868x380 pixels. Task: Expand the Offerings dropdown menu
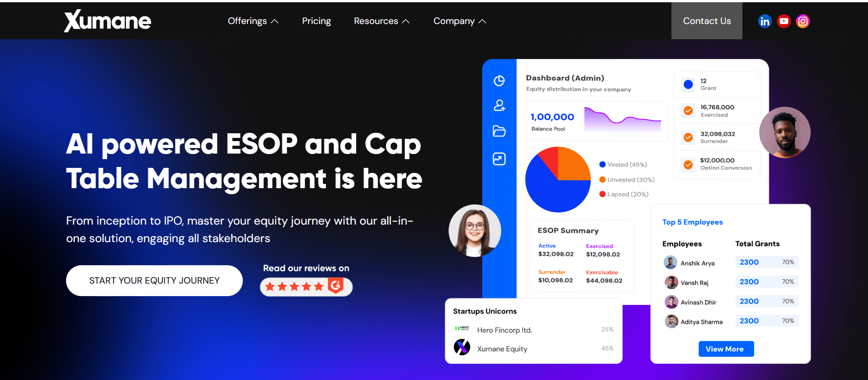(253, 21)
